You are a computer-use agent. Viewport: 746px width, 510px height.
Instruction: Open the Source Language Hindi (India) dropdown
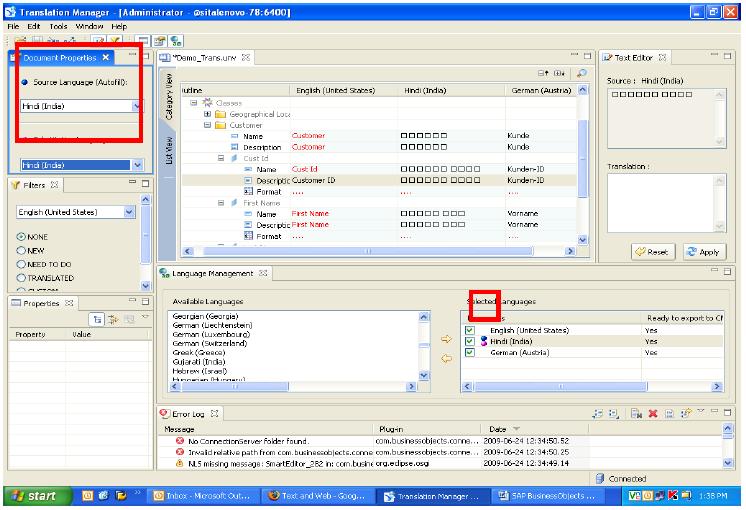(137, 106)
